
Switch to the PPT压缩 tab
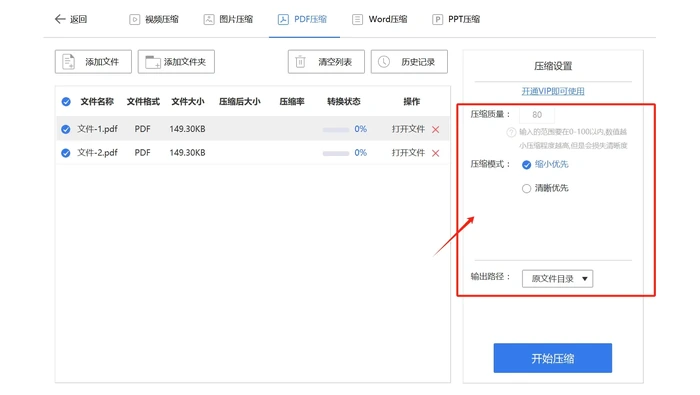point(456,19)
